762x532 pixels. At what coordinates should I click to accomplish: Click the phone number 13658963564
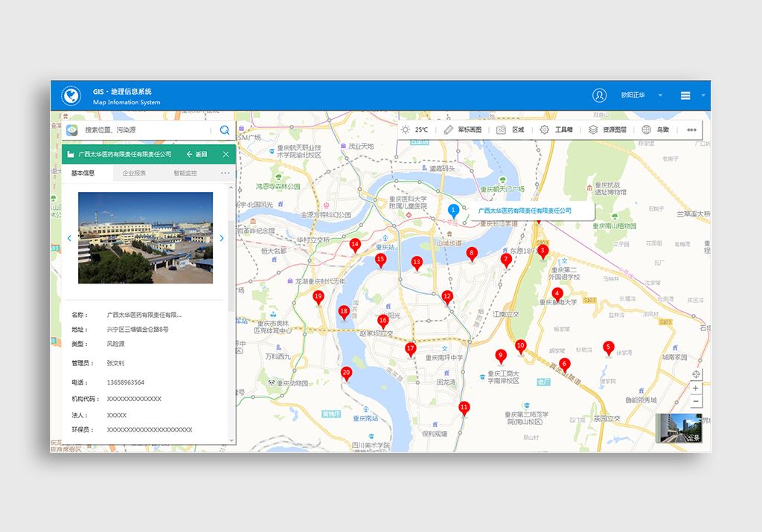[x=125, y=383]
